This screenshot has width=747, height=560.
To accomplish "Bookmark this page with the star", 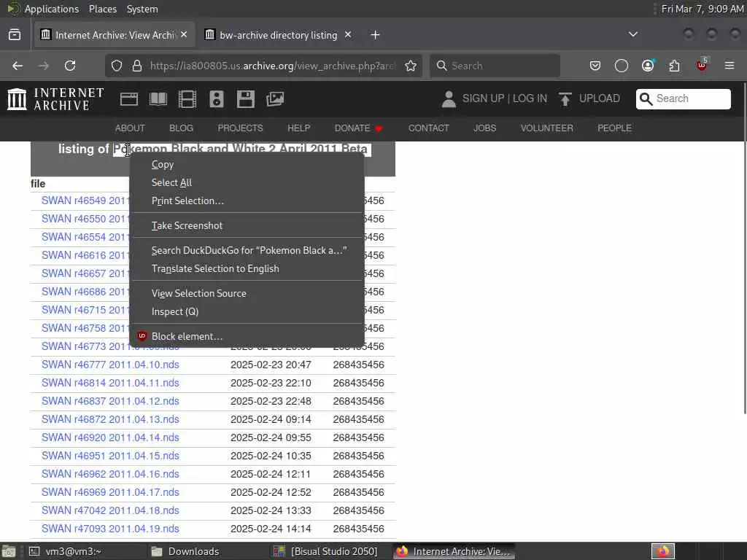I will (x=411, y=66).
